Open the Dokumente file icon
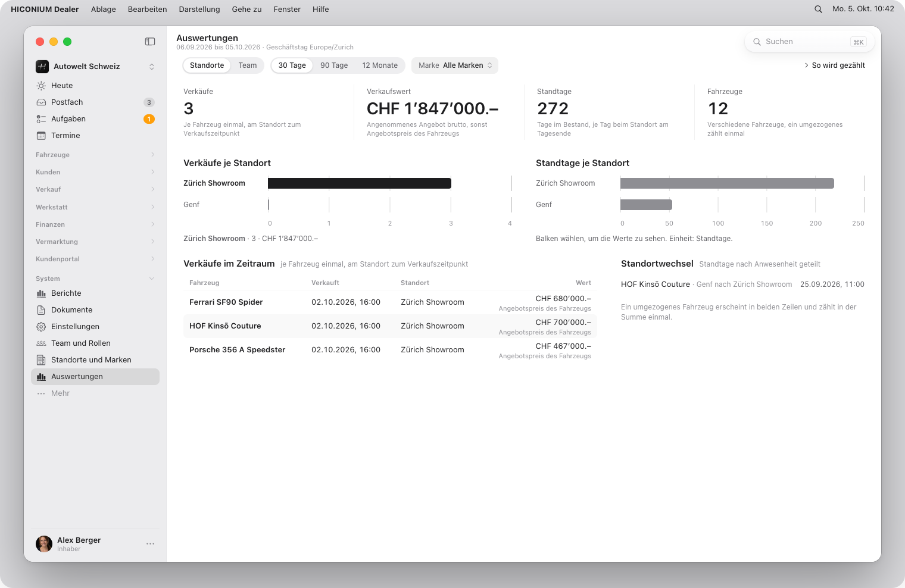 coord(41,310)
